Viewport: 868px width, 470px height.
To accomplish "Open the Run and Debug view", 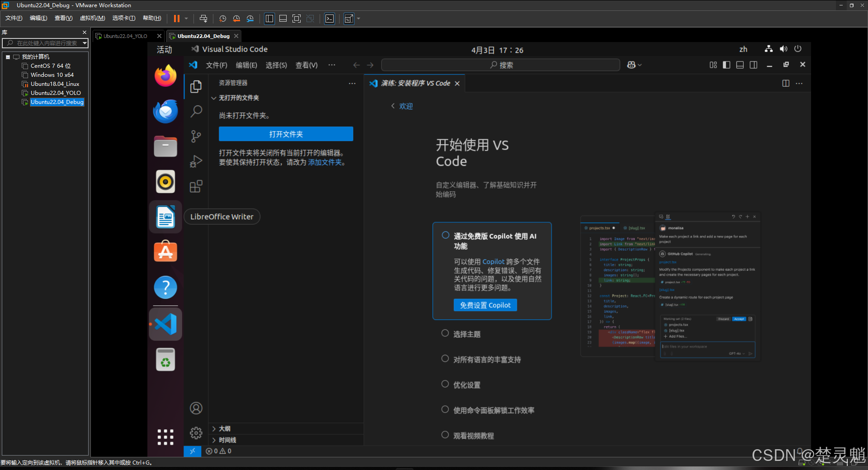I will [x=196, y=161].
